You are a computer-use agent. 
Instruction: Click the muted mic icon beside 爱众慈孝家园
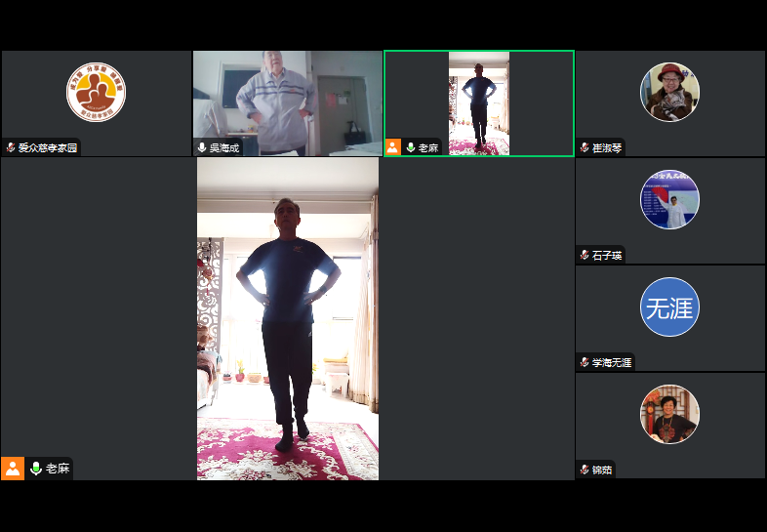point(11,148)
